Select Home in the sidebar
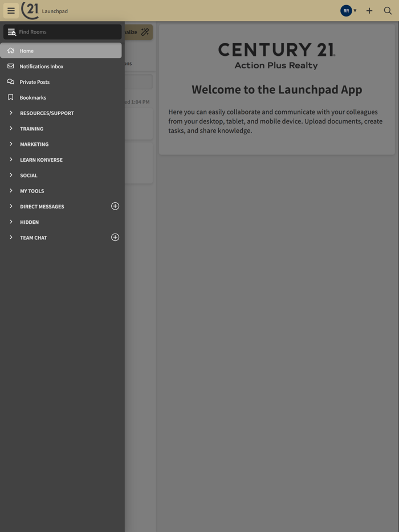 coord(61,51)
